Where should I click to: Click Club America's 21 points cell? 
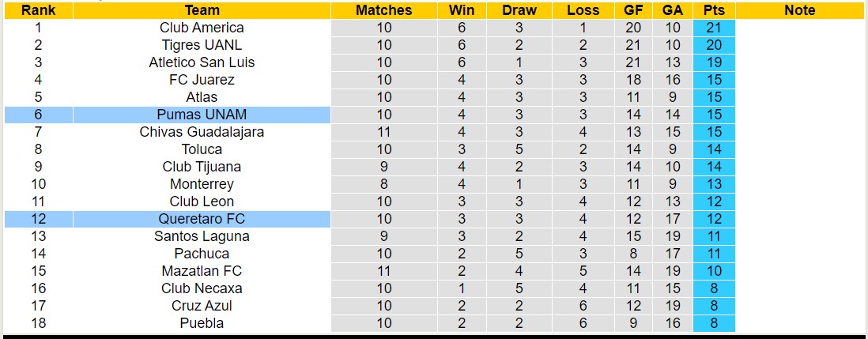714,28
